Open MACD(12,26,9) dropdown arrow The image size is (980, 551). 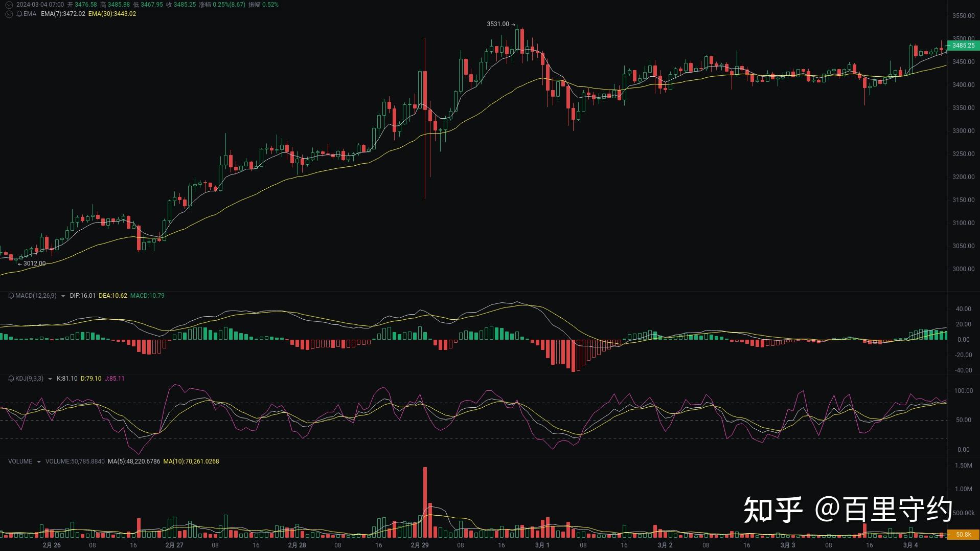63,296
